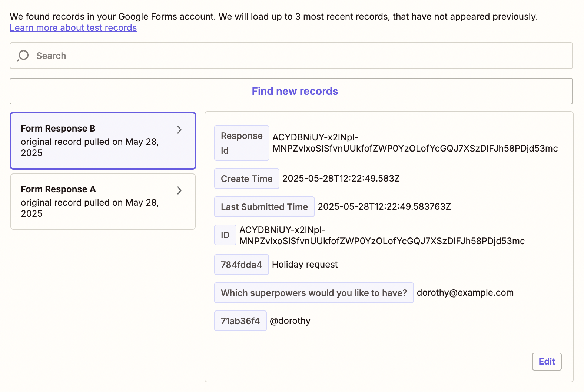584x392 pixels.
Task: Select the Form Response B record
Action: pos(89,141)
